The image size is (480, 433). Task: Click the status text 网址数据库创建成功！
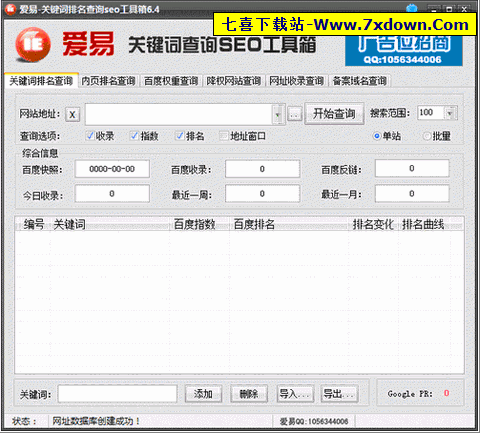pyautogui.click(x=96, y=421)
